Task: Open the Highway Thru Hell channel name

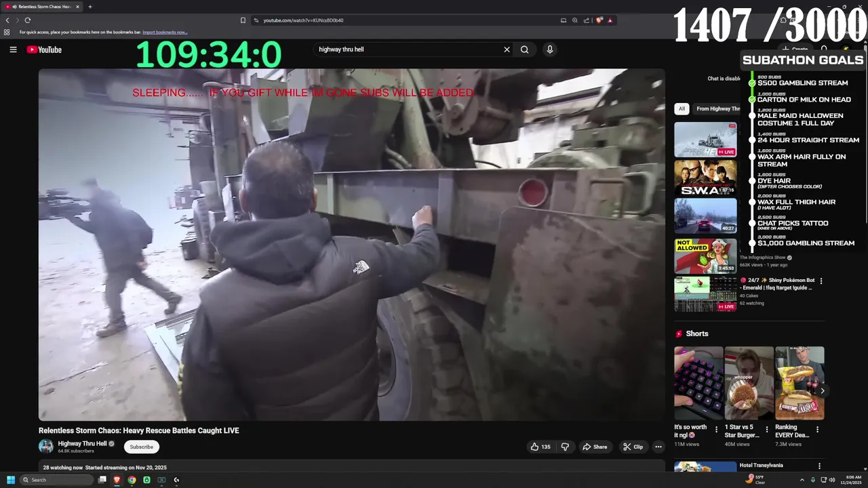Action: 82,444
